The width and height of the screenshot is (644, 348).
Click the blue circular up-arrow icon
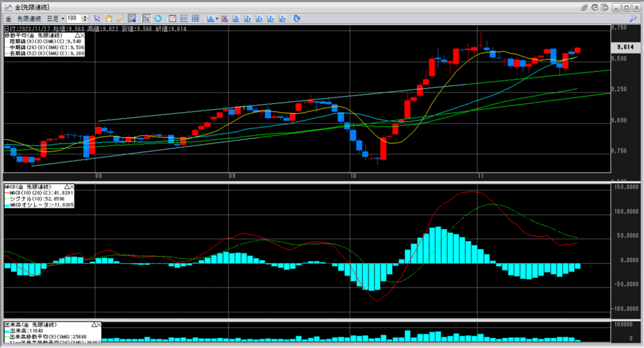click(x=158, y=18)
